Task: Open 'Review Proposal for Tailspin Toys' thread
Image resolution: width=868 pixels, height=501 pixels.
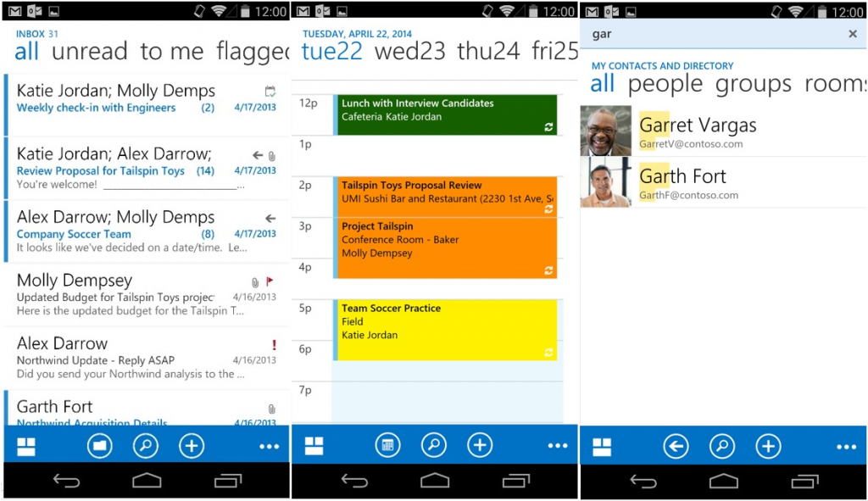Action: pyautogui.click(x=147, y=169)
